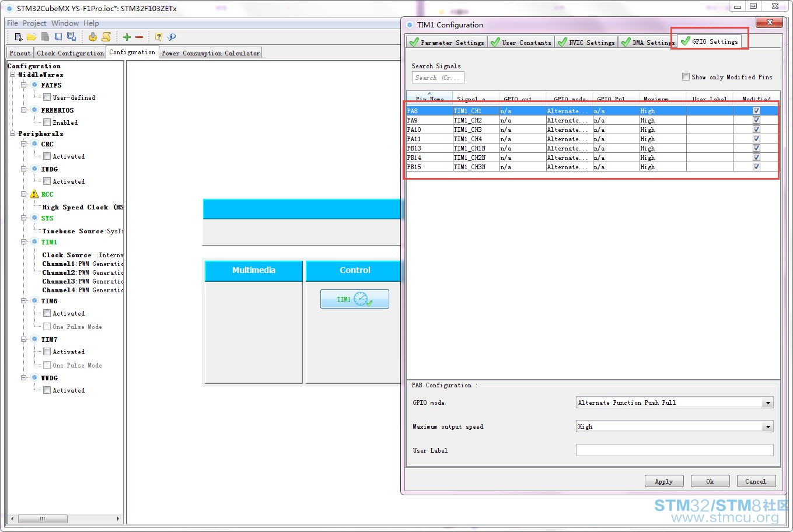Viewport: 793px width, 532px height.
Task: Collapse the Peripherals tree node
Action: click(12, 134)
